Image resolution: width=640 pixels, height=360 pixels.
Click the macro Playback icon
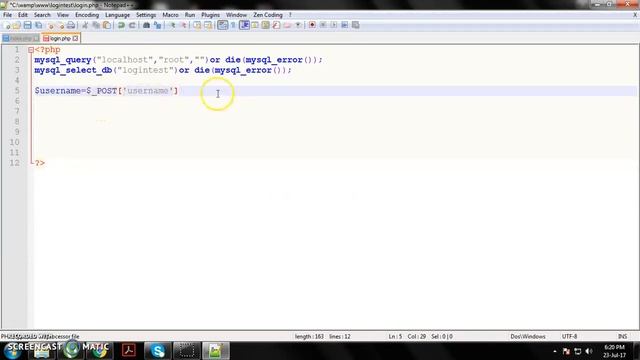coord(334,25)
